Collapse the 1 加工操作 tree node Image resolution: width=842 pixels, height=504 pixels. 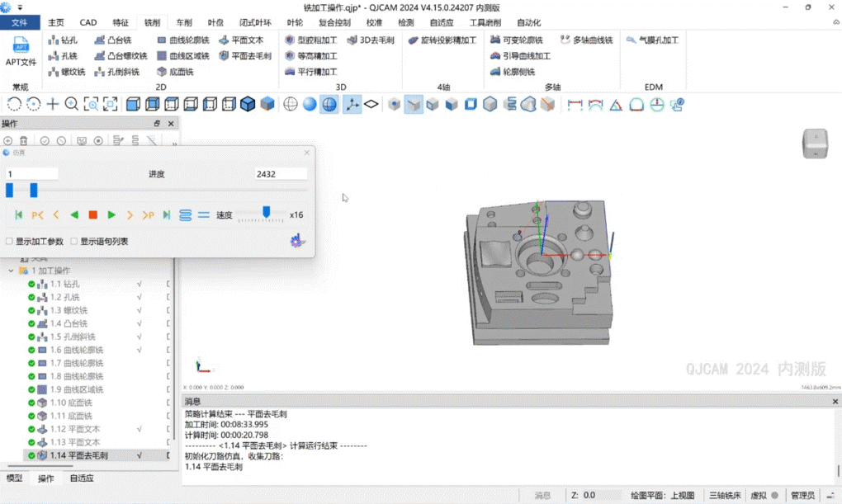click(11, 271)
